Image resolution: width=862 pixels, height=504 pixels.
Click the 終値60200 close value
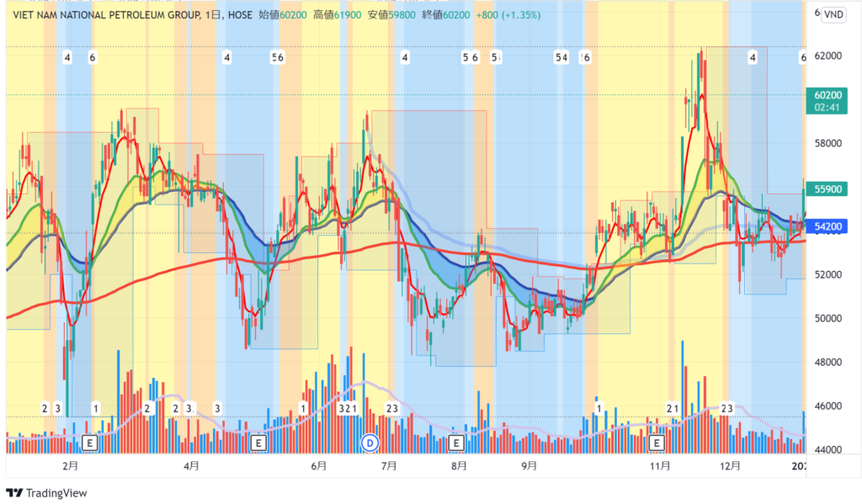[446, 15]
